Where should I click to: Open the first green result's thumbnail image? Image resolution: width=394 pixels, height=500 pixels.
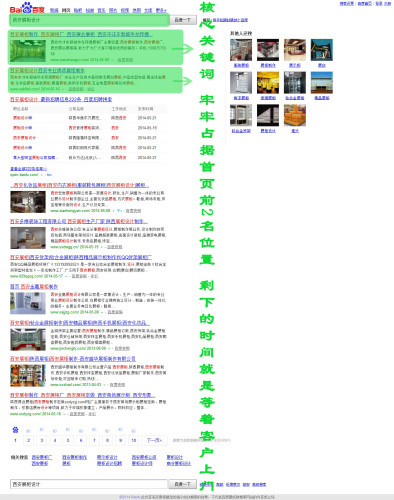point(28,51)
